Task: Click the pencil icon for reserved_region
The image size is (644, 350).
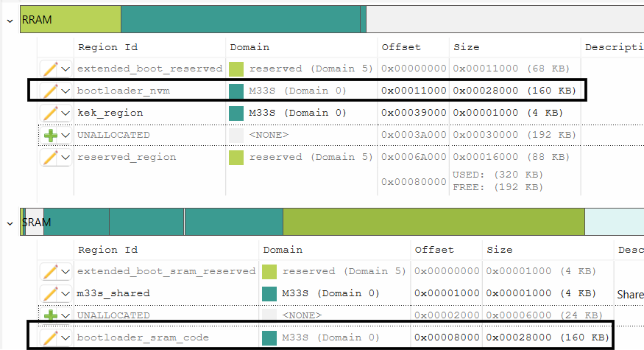Action: [50, 157]
